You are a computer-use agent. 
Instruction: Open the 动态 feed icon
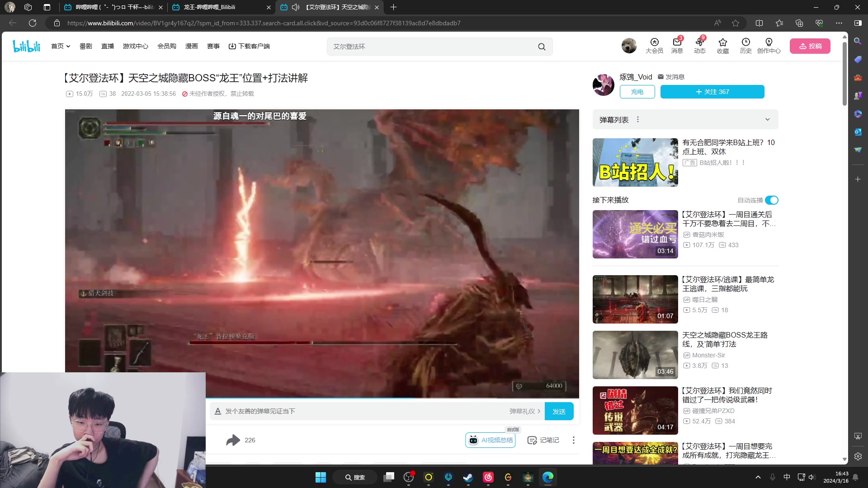pyautogui.click(x=700, y=46)
